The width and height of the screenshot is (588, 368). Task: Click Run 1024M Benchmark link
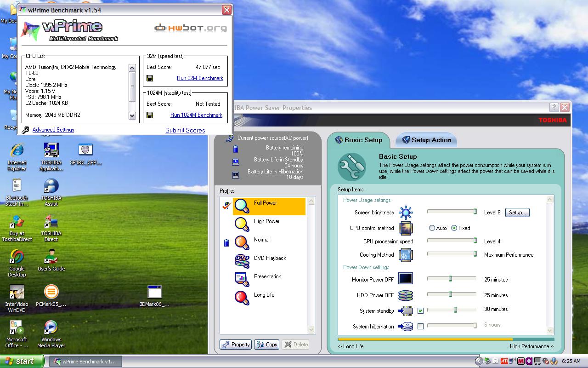pyautogui.click(x=196, y=115)
